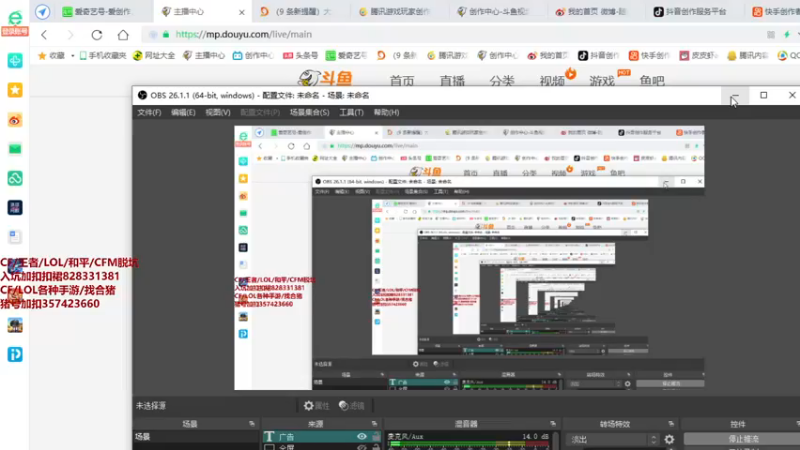The width and height of the screenshot is (800, 450).
Task: Click the browser Forward arrow
Action: click(x=70, y=35)
